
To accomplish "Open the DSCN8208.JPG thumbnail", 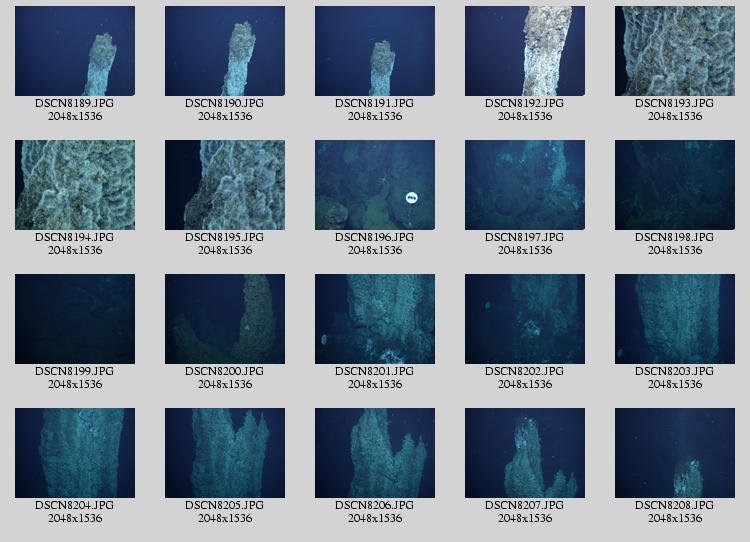I will (x=675, y=453).
